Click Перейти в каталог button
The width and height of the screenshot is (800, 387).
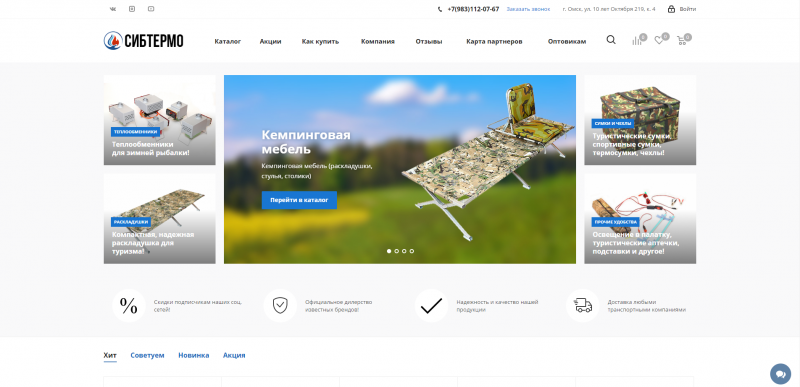299,200
